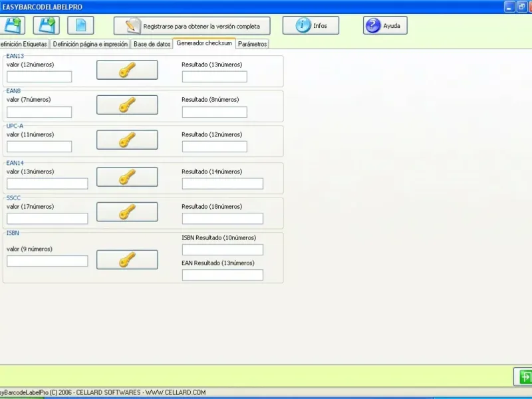
Task: Focus the UPC-A Resultado (12números) field
Action: pyautogui.click(x=214, y=146)
